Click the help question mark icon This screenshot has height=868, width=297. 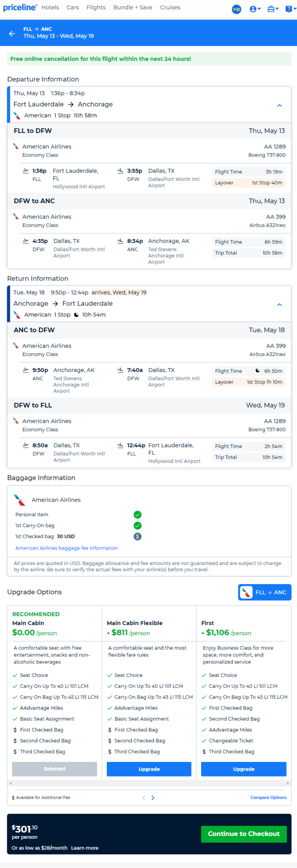coord(290,9)
